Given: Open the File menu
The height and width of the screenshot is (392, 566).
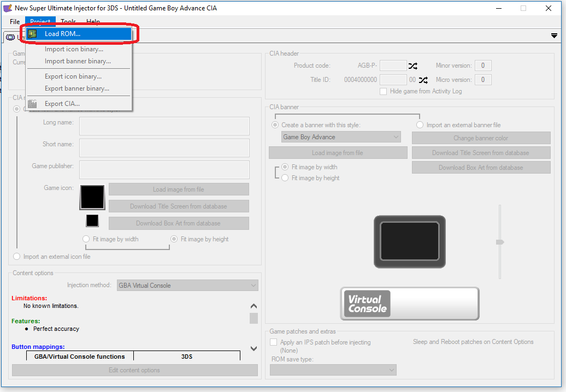Looking at the screenshot, I should click(15, 22).
